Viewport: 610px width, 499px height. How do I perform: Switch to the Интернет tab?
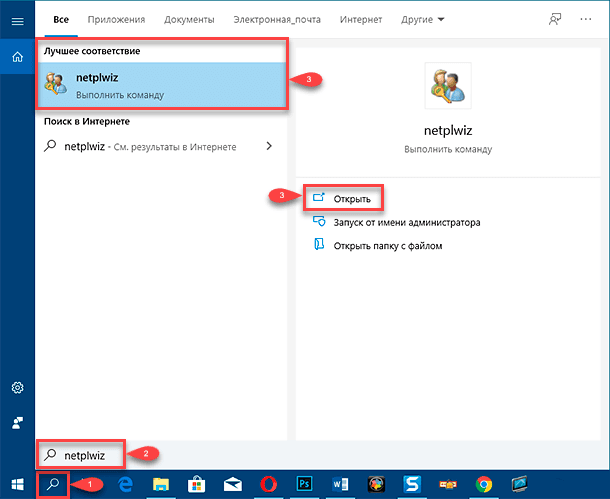pyautogui.click(x=361, y=19)
